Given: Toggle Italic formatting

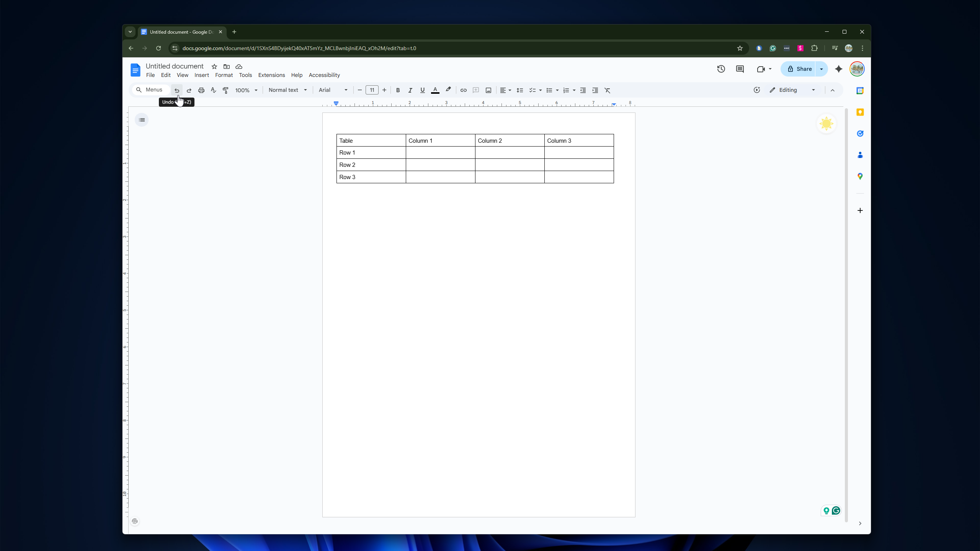Looking at the screenshot, I should (x=410, y=90).
